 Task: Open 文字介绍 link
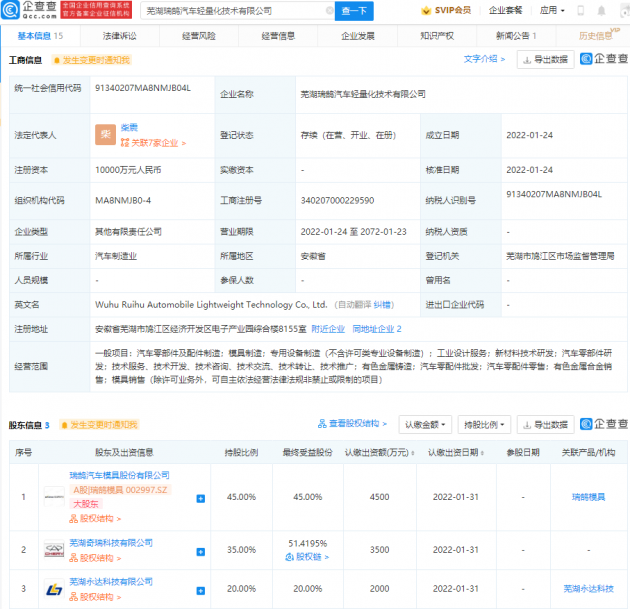pyautogui.click(x=484, y=59)
